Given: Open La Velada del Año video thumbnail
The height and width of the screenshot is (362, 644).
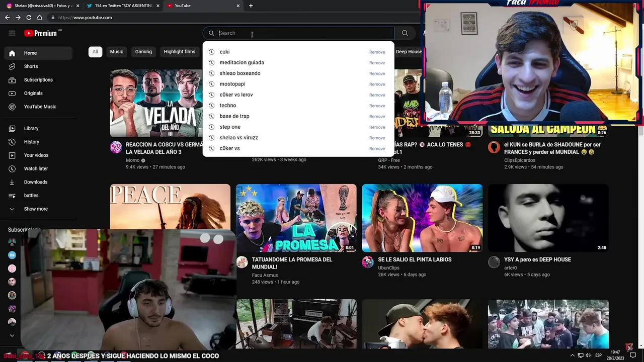Looking at the screenshot, I should click(156, 103).
